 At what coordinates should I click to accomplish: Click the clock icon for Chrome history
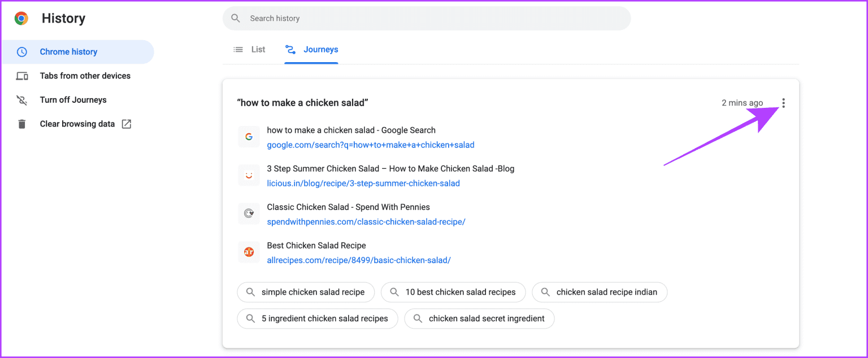click(x=22, y=52)
